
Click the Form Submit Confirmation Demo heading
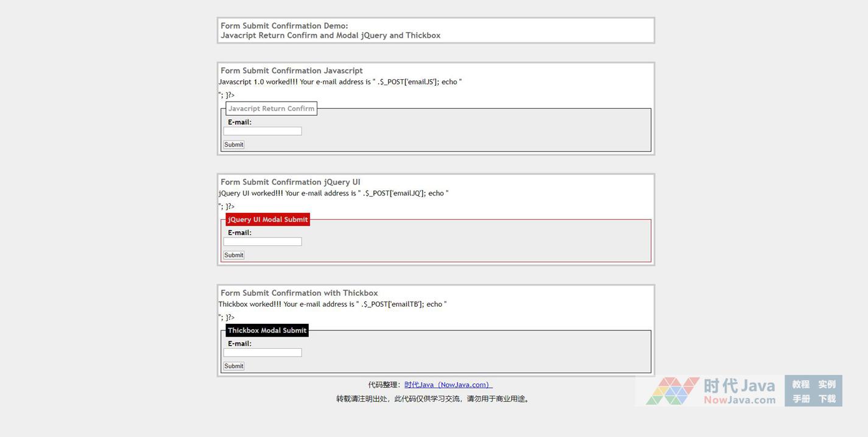click(x=284, y=26)
